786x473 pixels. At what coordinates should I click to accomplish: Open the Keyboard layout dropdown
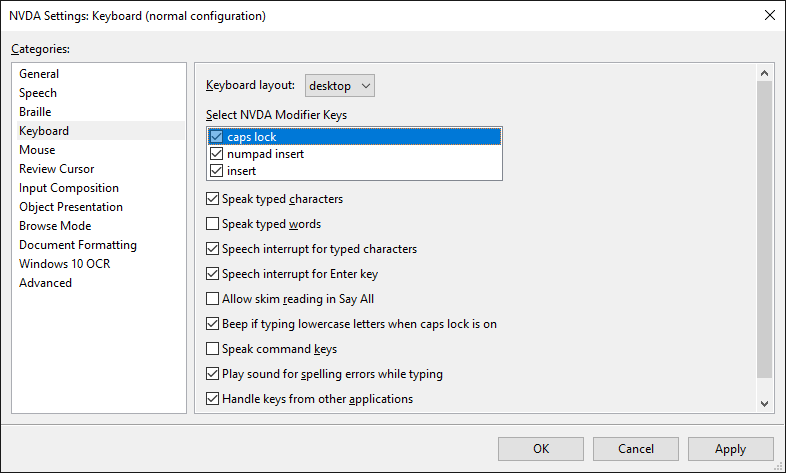click(x=339, y=86)
